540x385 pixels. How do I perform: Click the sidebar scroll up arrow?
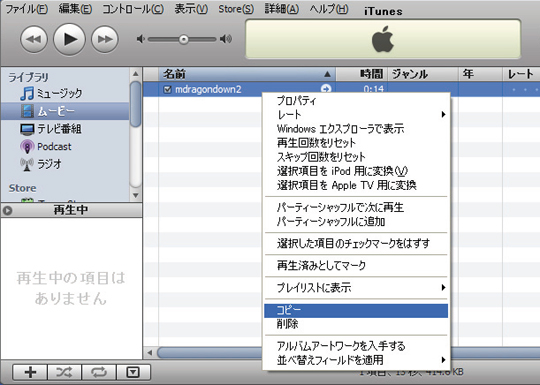136,74
